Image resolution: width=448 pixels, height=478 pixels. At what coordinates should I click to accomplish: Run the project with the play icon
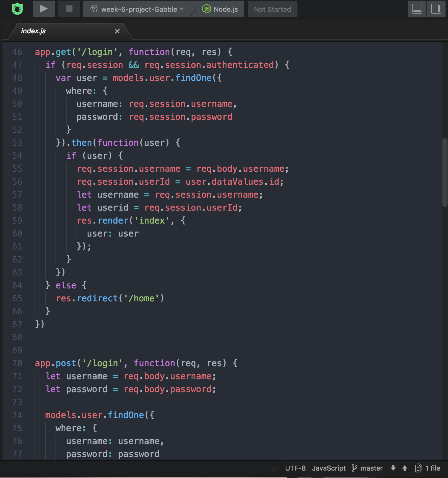(44, 9)
